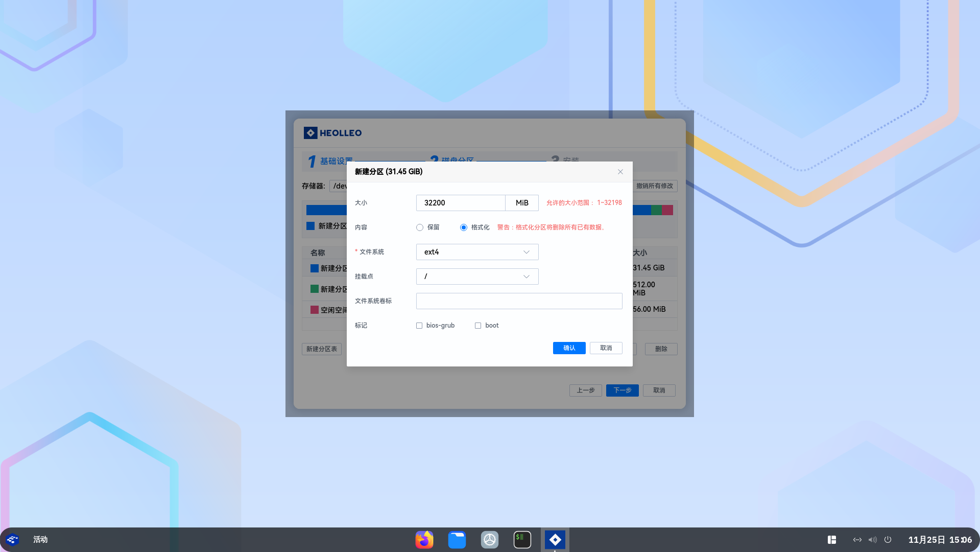The height and width of the screenshot is (552, 980).
Task: Open 活动 activities in the taskbar
Action: click(x=40, y=540)
